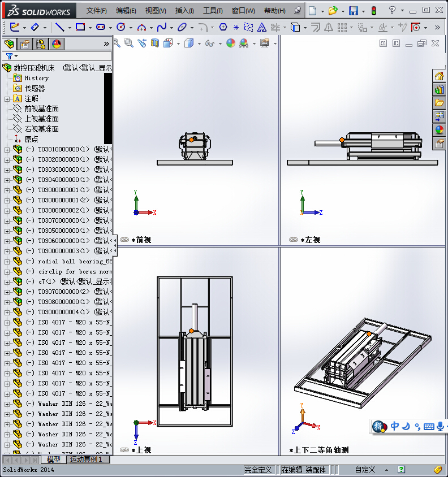This screenshot has width=448, height=477.
Task: Click Zoom to Area tool
Action: point(129,43)
